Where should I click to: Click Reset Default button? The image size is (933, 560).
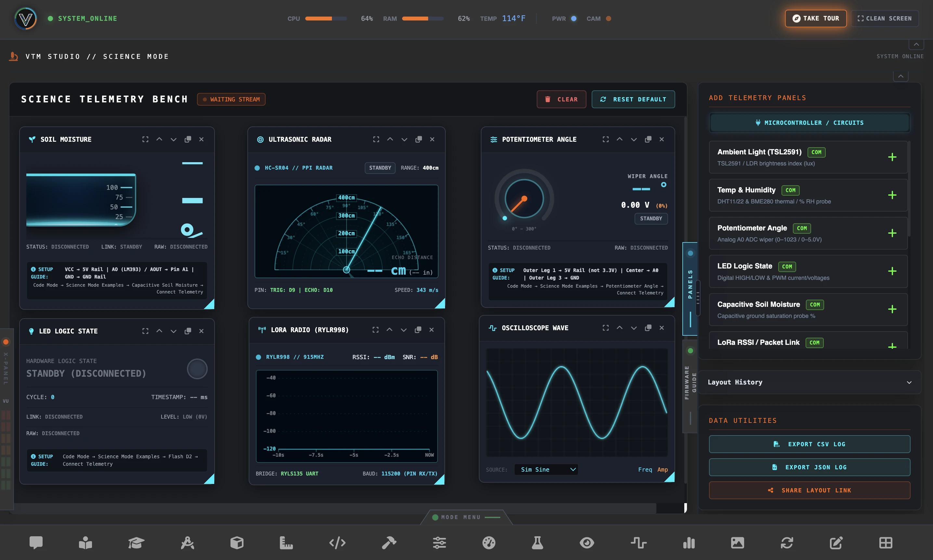[633, 99]
